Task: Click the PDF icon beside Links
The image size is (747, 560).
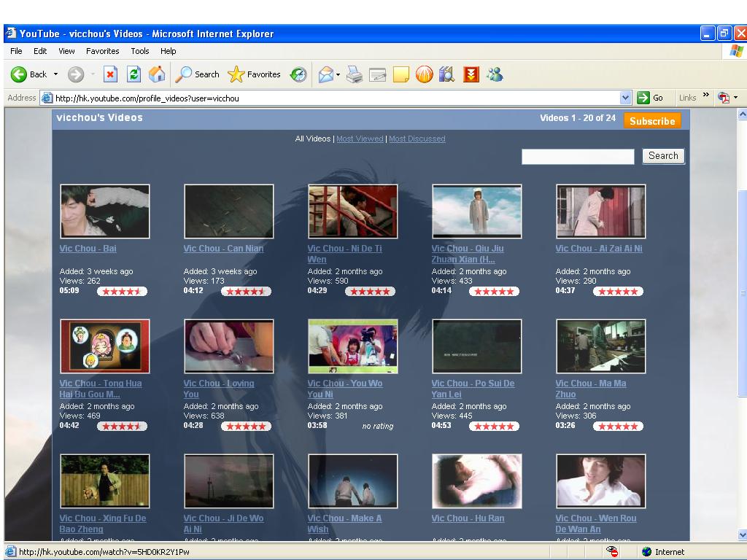Action: click(x=724, y=98)
